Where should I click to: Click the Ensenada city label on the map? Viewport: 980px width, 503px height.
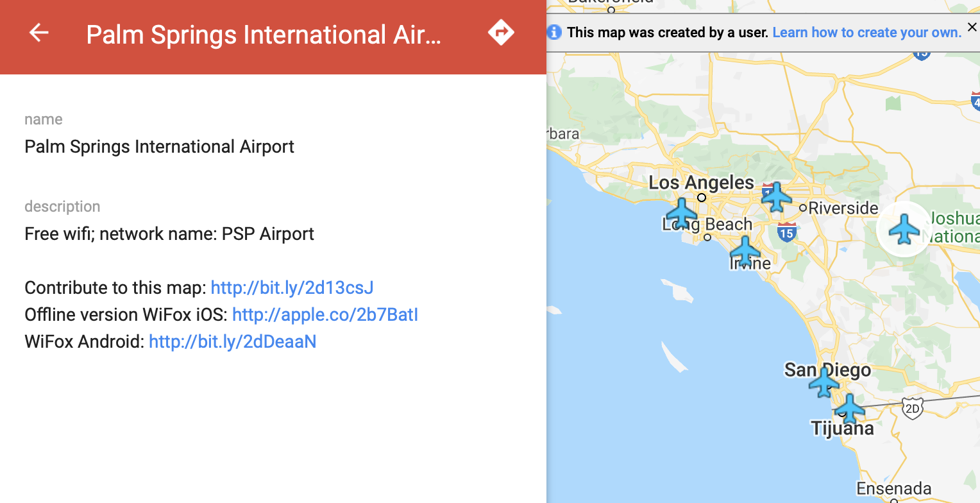(893, 488)
